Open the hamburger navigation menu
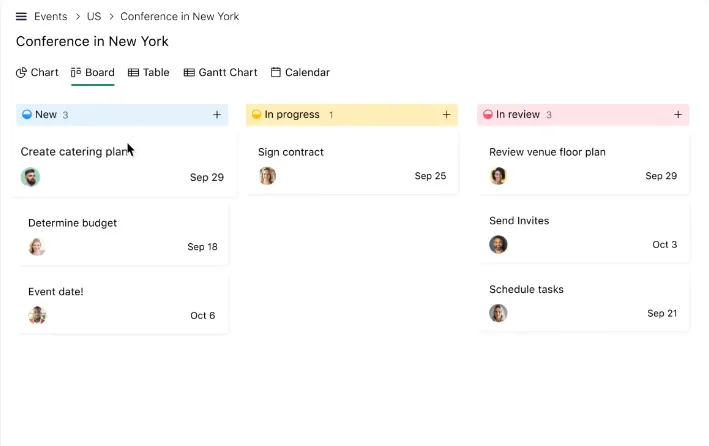 pos(21,17)
